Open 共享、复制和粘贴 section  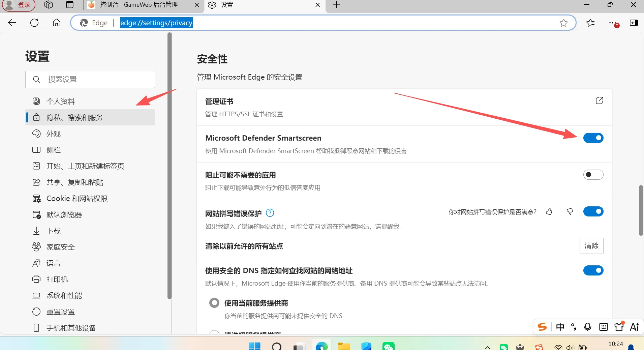[x=90, y=182]
